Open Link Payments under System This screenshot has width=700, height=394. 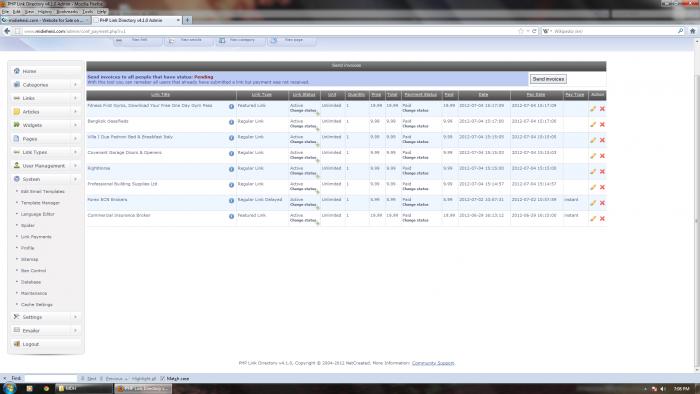tap(36, 237)
